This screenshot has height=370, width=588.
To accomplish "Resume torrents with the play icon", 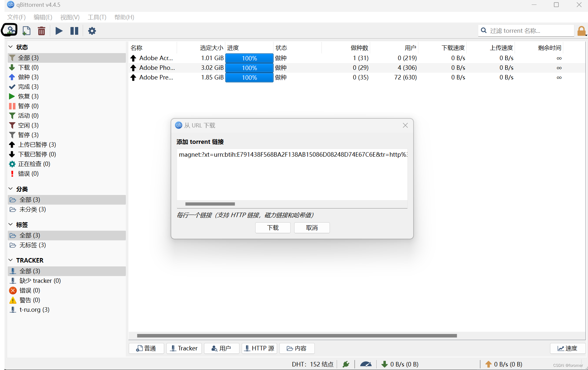I will (x=59, y=31).
